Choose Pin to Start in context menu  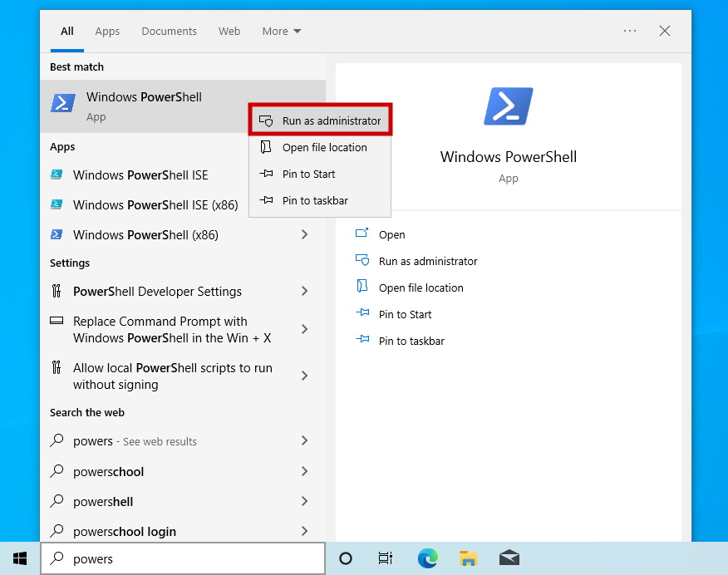pyautogui.click(x=308, y=174)
